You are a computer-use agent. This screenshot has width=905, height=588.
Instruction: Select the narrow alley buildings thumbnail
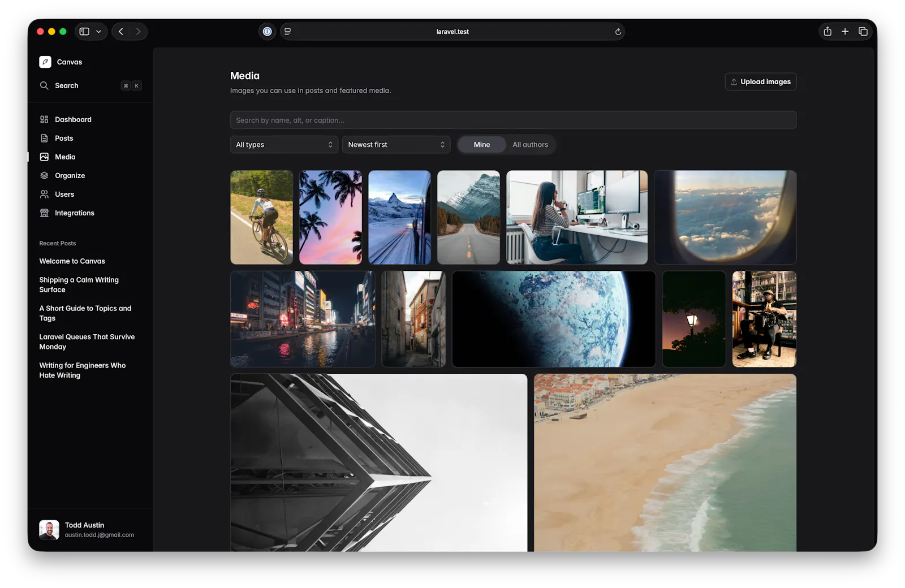coord(413,319)
